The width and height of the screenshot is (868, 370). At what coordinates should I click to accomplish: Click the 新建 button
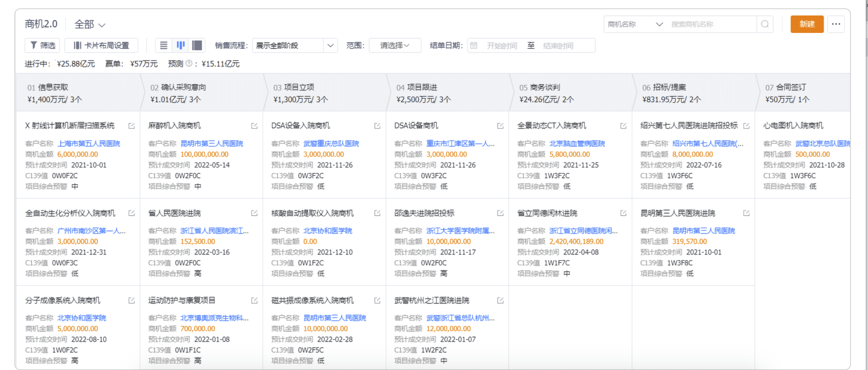(807, 24)
